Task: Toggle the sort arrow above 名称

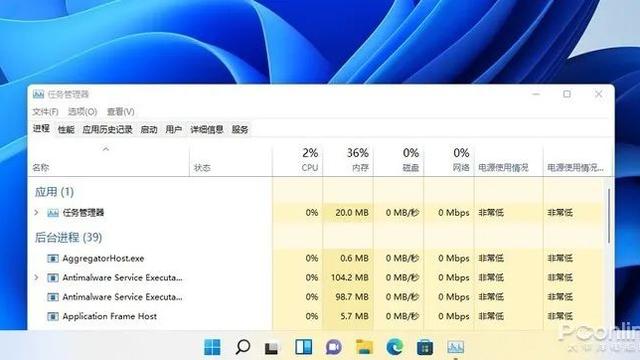Action: click(x=106, y=149)
